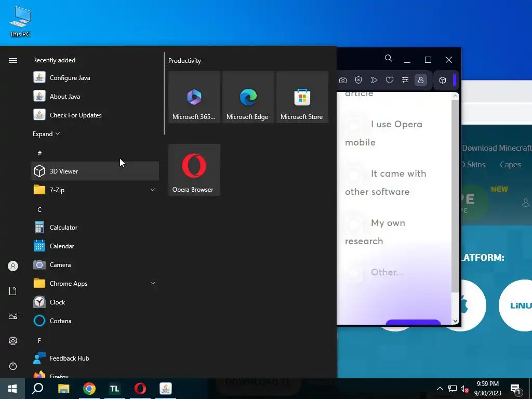Click Opera search icon in title bar
The height and width of the screenshot is (399, 532).
coord(389,59)
